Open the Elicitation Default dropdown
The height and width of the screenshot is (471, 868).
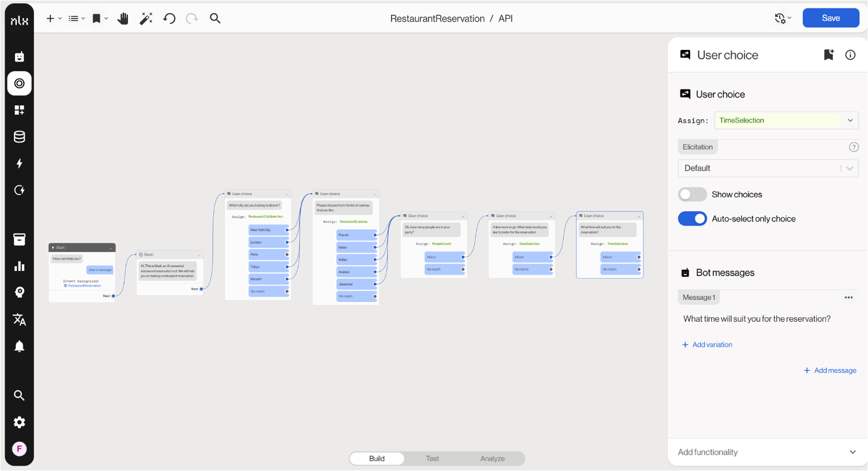768,169
